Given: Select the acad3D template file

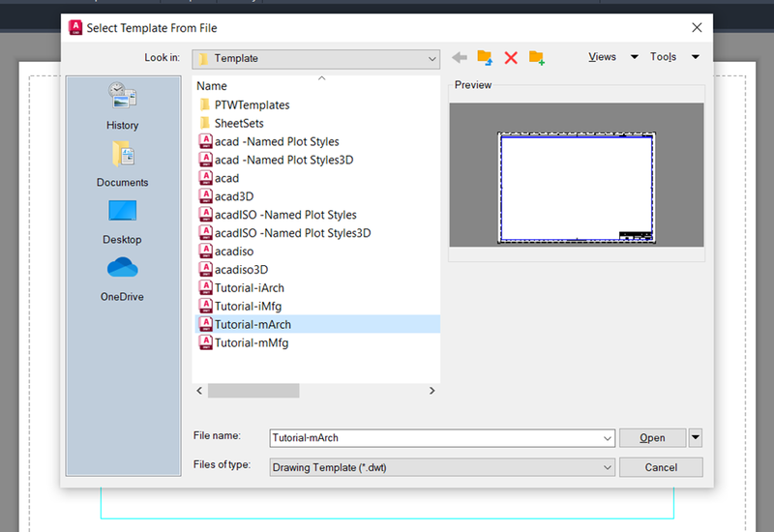Looking at the screenshot, I should [x=226, y=196].
